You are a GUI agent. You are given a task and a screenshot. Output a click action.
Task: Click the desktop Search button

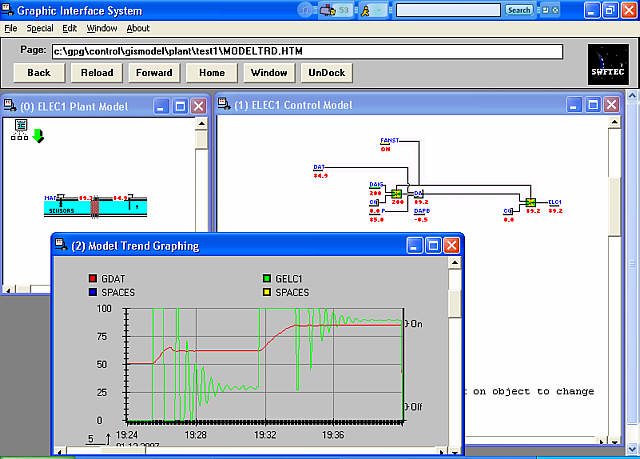click(519, 10)
